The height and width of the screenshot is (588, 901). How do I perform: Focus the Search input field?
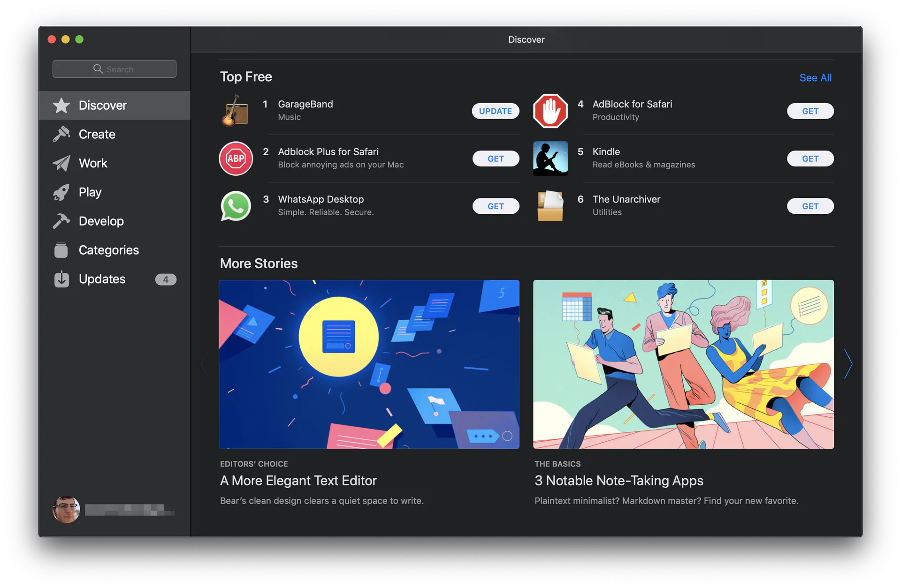point(115,69)
